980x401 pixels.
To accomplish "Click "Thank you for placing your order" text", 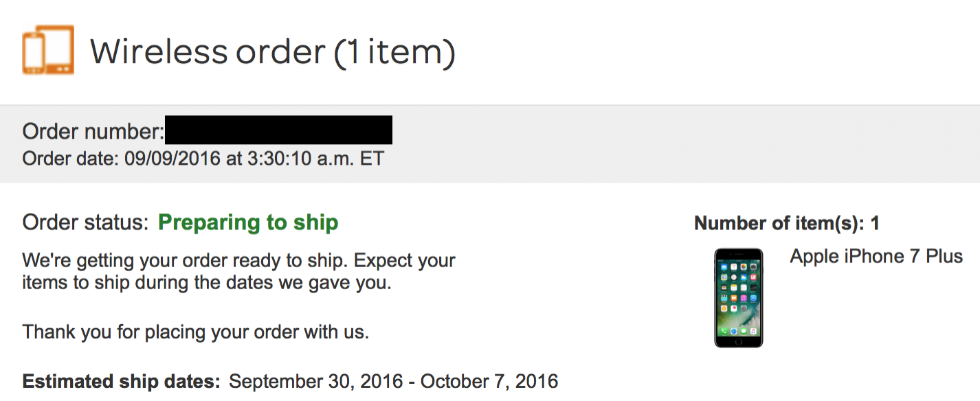I will (x=196, y=332).
